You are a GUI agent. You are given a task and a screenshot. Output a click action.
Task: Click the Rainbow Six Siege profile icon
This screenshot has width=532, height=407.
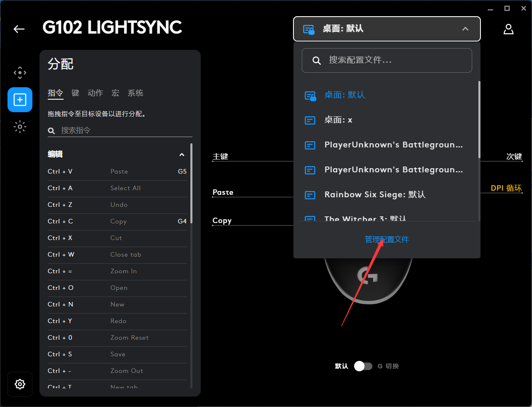click(x=310, y=195)
